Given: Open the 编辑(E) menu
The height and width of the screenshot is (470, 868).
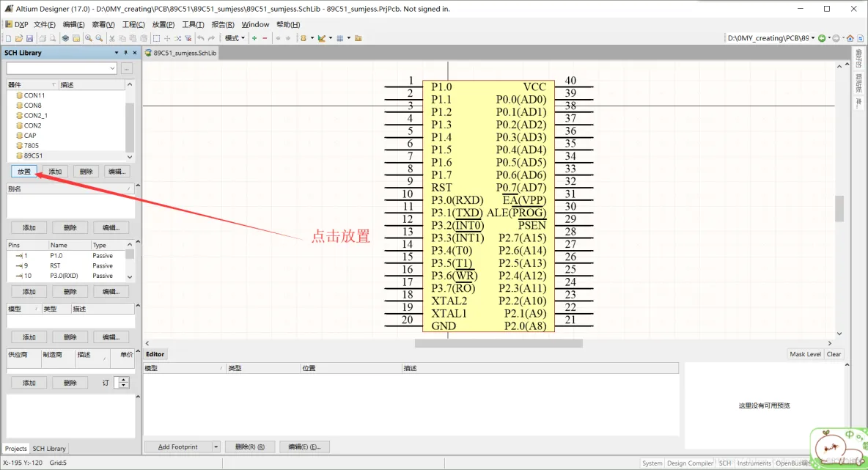Looking at the screenshot, I should 73,24.
